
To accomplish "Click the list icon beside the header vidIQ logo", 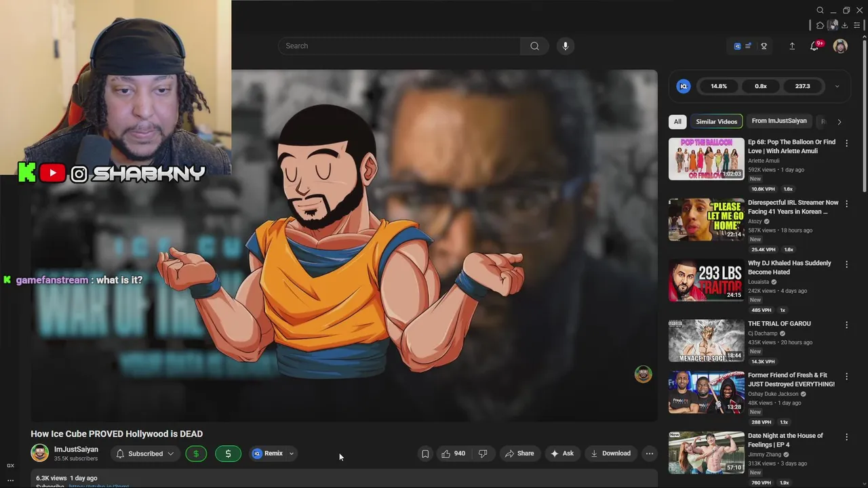I will (748, 46).
